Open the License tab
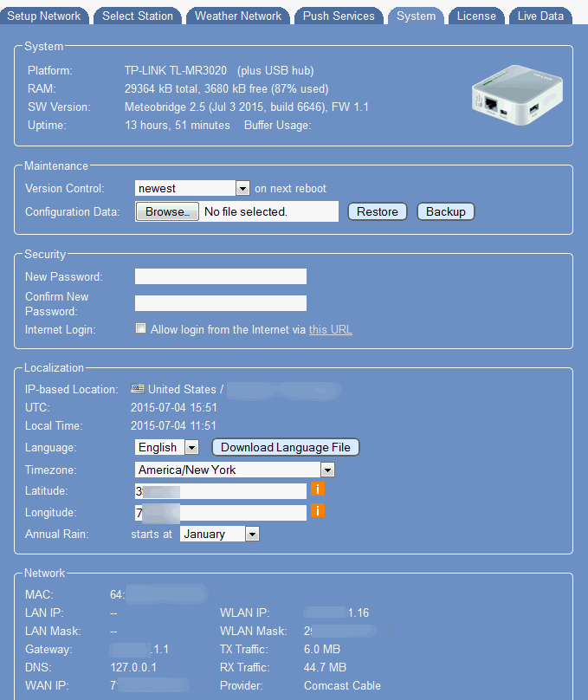 pyautogui.click(x=476, y=16)
